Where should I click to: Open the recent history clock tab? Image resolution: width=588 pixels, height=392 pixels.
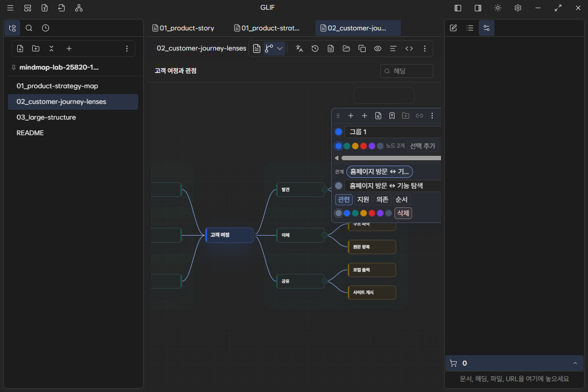pos(46,28)
